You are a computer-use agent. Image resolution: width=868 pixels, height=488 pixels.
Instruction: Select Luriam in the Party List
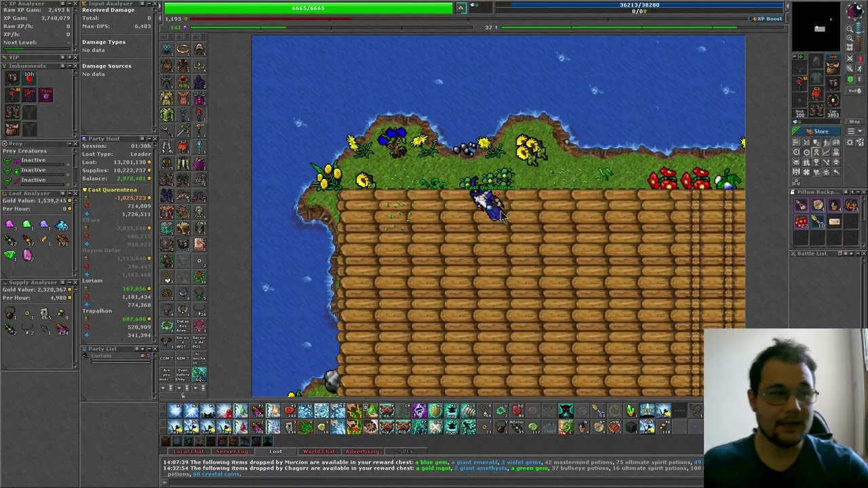(101, 356)
